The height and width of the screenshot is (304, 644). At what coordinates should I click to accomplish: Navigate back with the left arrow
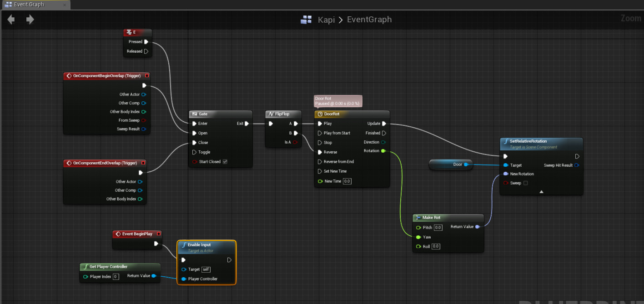click(11, 20)
